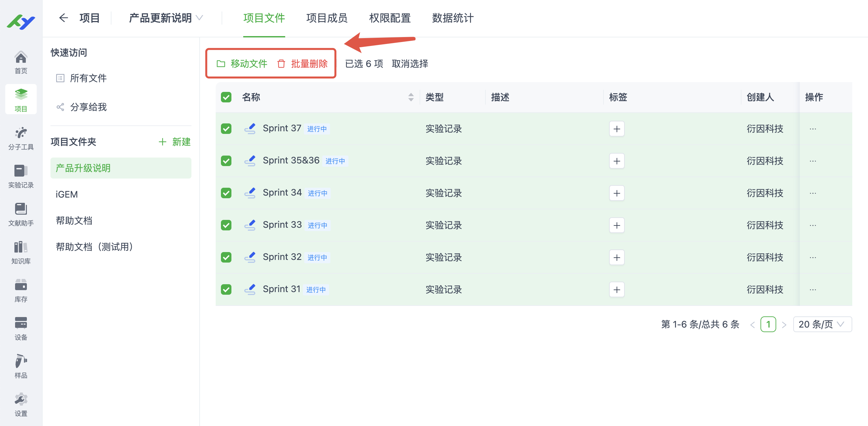
Task: Click 取消选择 to deselect items
Action: tap(410, 64)
